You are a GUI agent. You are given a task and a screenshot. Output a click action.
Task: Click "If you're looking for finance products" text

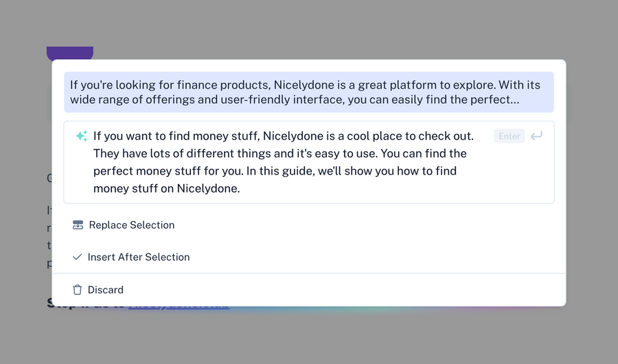point(170,85)
